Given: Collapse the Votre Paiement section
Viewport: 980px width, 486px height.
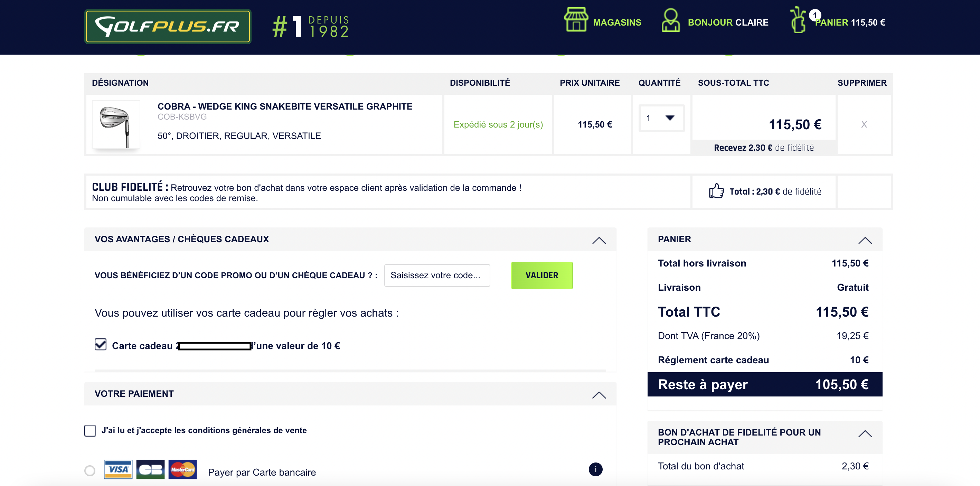Looking at the screenshot, I should [x=599, y=395].
